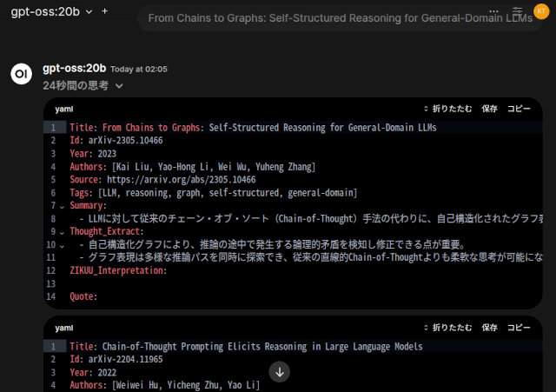
Task: Collapse second code block with 折りたたむ
Action: click(447, 328)
